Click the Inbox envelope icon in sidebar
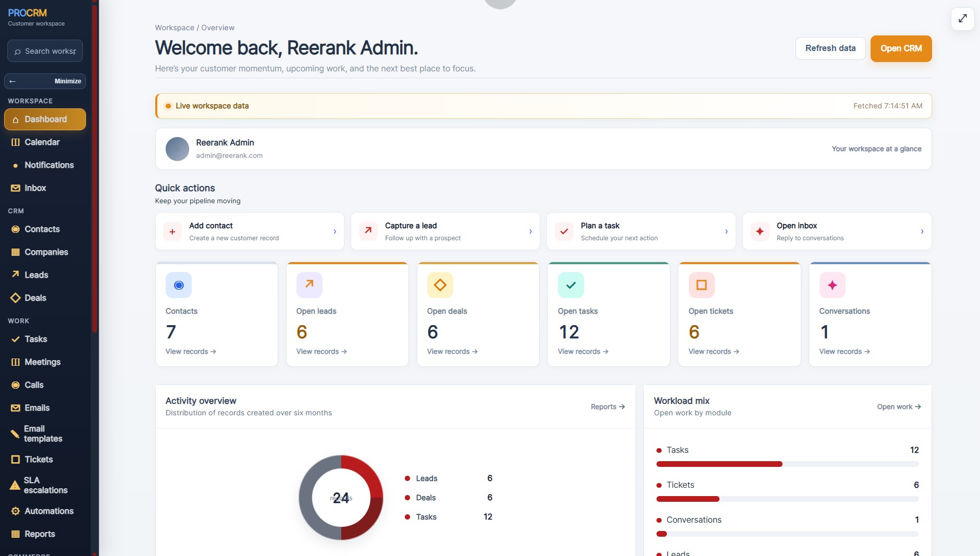The width and height of the screenshot is (980, 556). pos(16,188)
